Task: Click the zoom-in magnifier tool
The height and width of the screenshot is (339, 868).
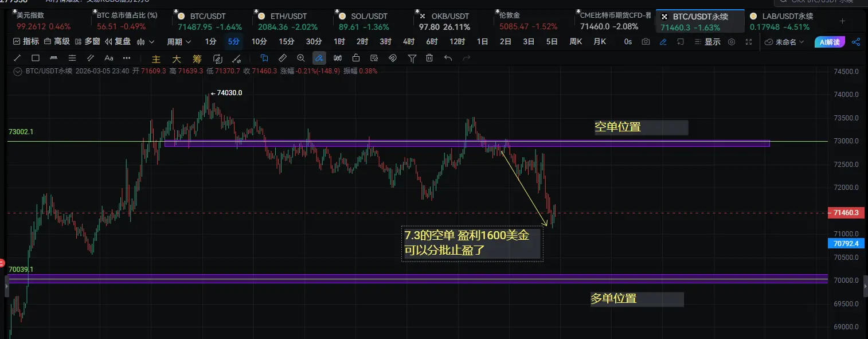Action: pyautogui.click(x=301, y=58)
